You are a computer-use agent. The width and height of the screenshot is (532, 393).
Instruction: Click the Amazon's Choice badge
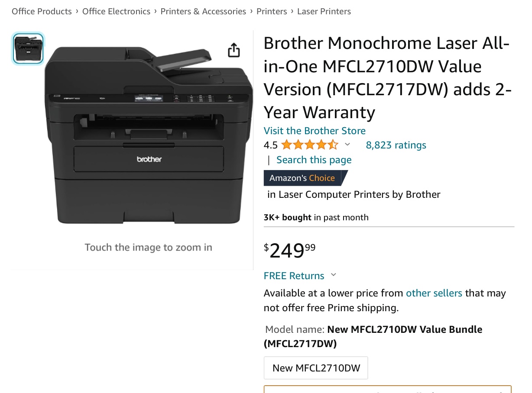coord(302,177)
